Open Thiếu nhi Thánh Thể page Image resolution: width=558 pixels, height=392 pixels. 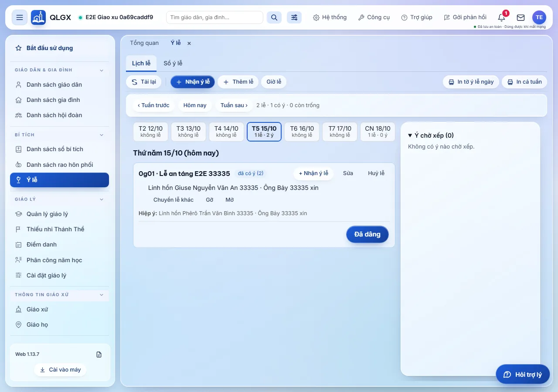59,229
